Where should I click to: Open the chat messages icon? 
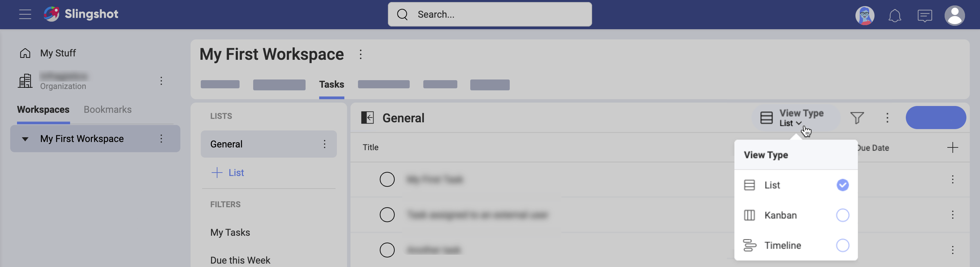(925, 16)
